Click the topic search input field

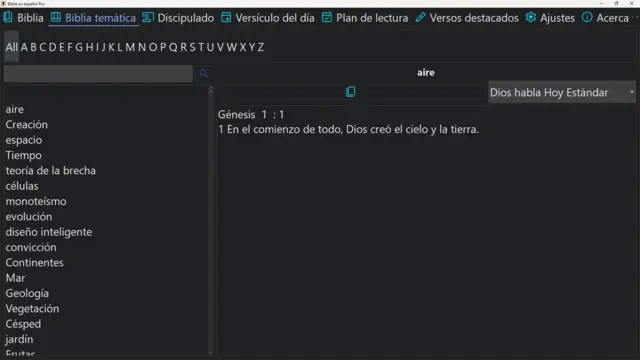(x=98, y=74)
